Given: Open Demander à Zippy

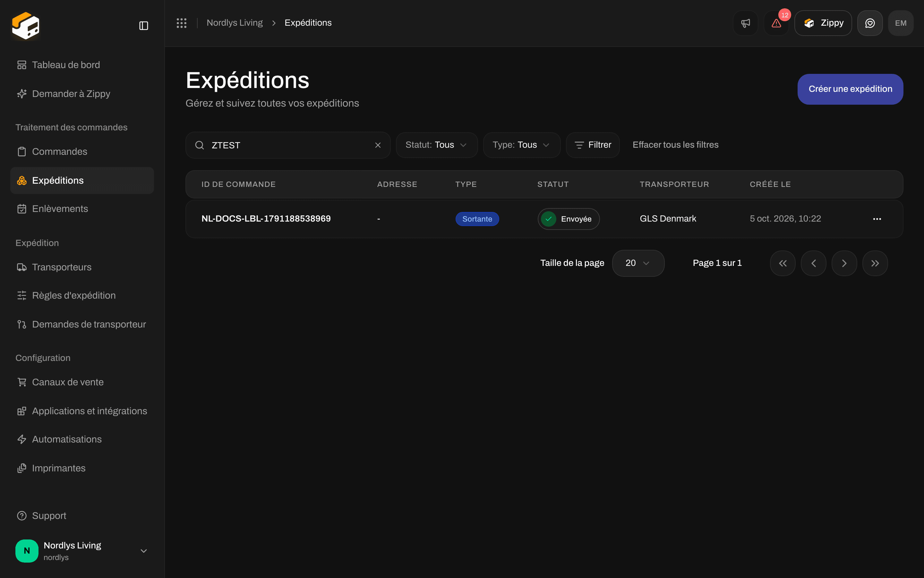Looking at the screenshot, I should pyautogui.click(x=82, y=94).
